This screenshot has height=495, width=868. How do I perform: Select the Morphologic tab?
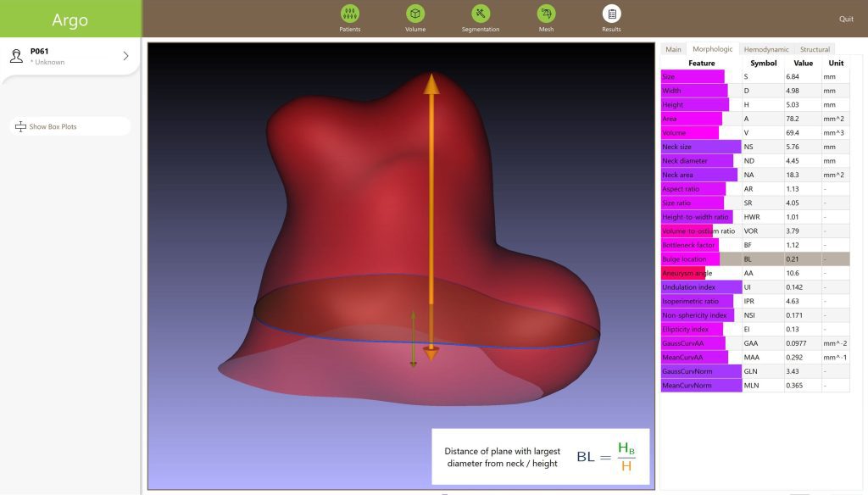712,49
